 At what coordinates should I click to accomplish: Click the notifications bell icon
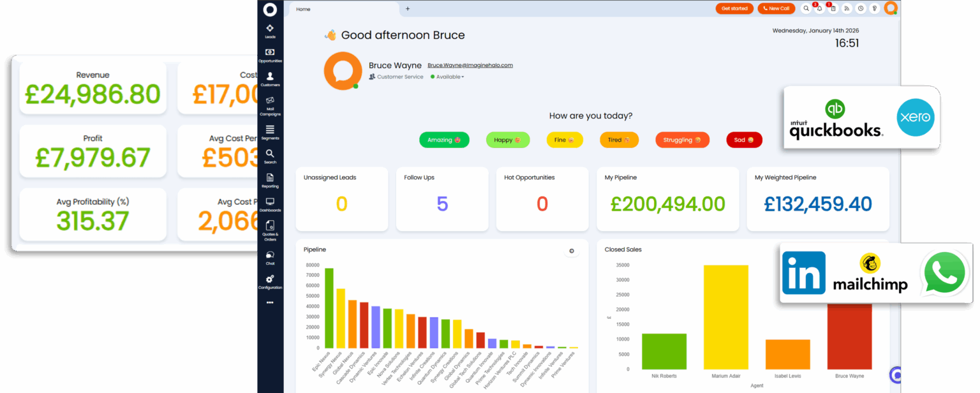(819, 8)
